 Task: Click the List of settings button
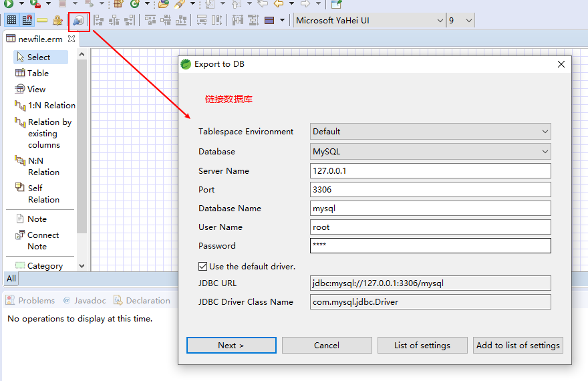[422, 345]
